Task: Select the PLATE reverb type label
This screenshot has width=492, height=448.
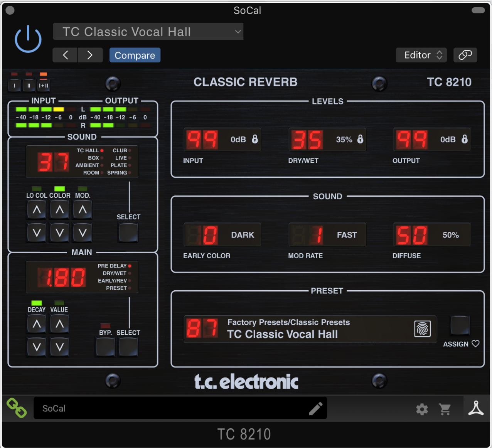Action: 119,165
